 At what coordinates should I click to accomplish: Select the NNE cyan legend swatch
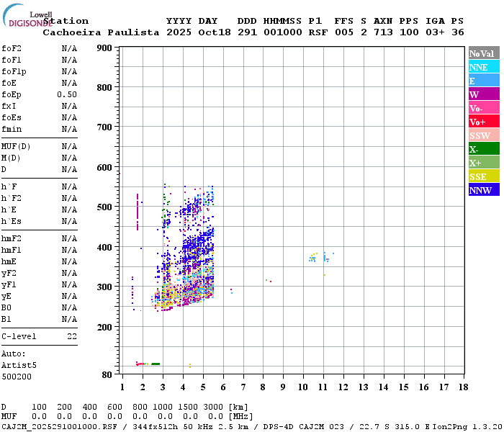[x=484, y=66]
